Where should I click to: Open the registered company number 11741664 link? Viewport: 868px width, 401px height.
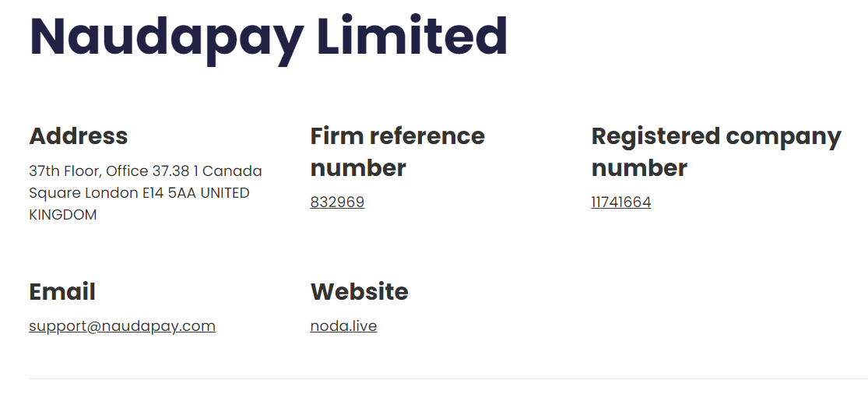[x=620, y=202]
